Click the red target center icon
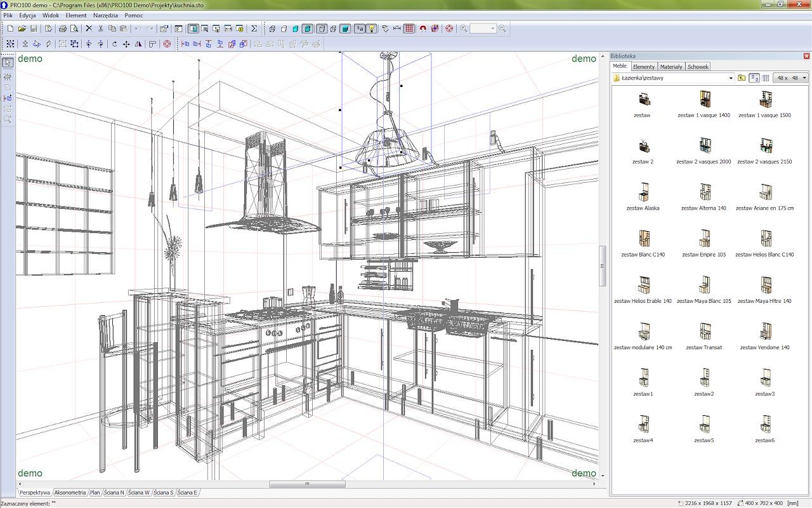Image resolution: width=812 pixels, height=508 pixels. [449, 29]
